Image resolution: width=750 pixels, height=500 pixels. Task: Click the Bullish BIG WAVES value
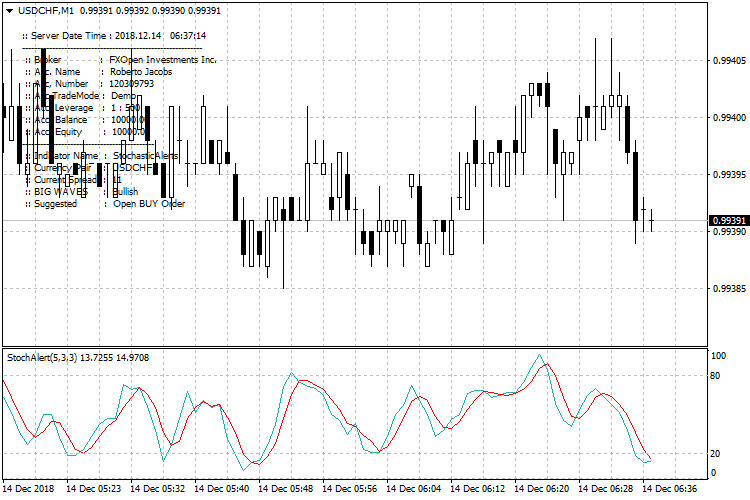125,191
